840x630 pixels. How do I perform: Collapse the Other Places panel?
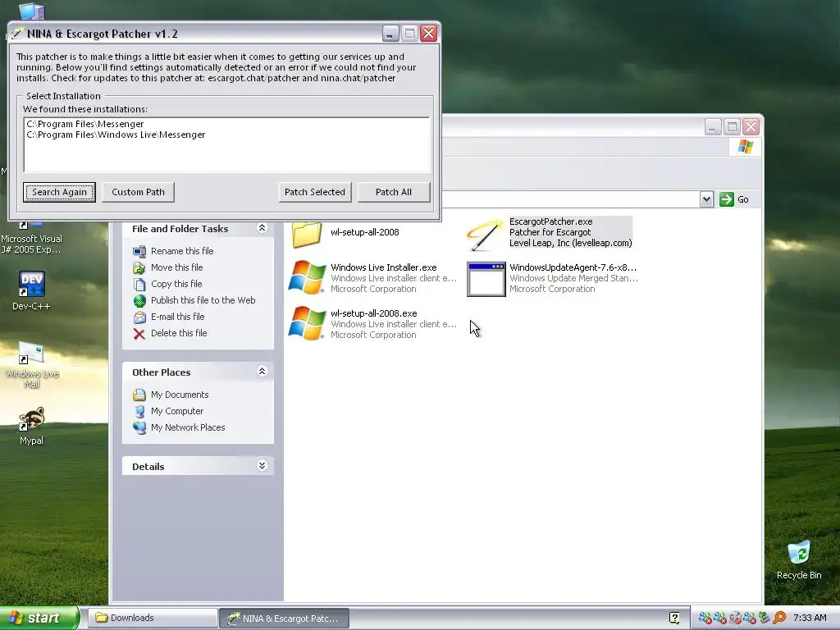pos(262,372)
